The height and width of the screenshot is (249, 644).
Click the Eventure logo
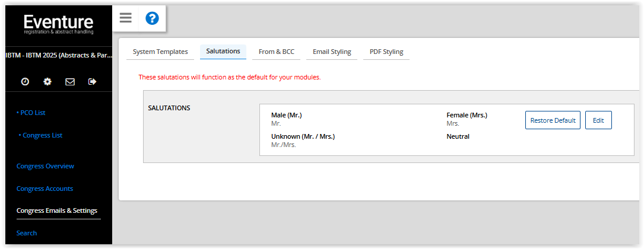[58, 24]
